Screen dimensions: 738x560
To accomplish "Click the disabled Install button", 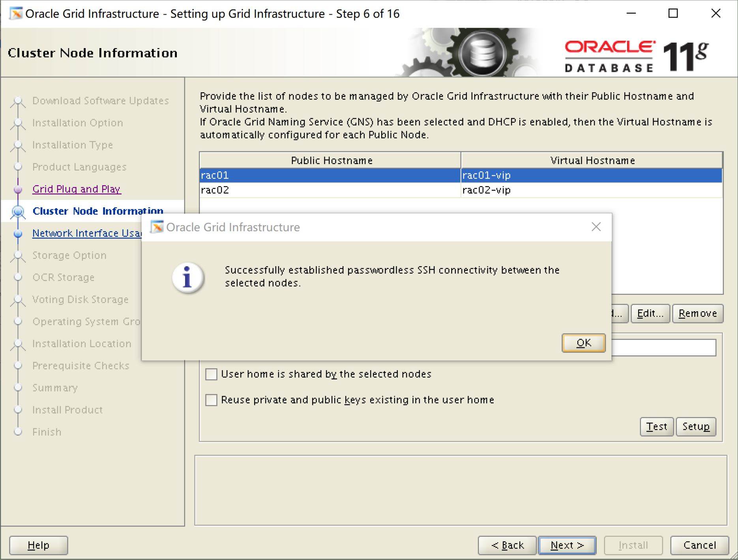I will (x=633, y=545).
